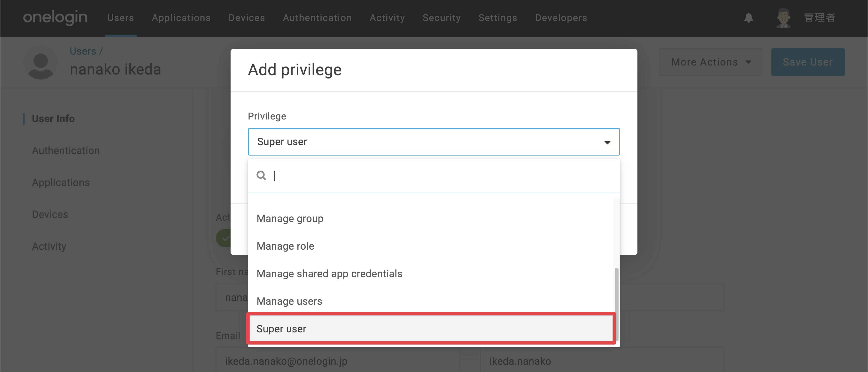Image resolution: width=868 pixels, height=372 pixels.
Task: Select the Applications sidebar tab
Action: coord(61,182)
